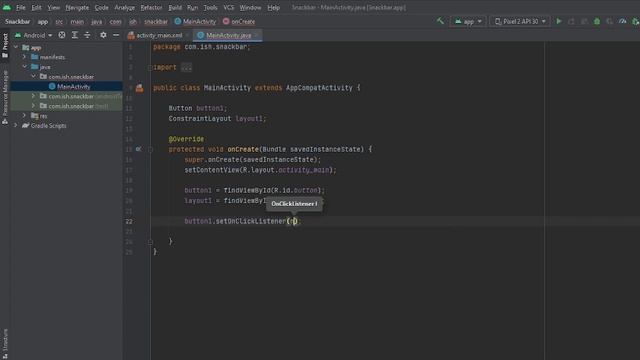Collapse the java folder
The height and width of the screenshot is (360, 640).
click(24, 67)
